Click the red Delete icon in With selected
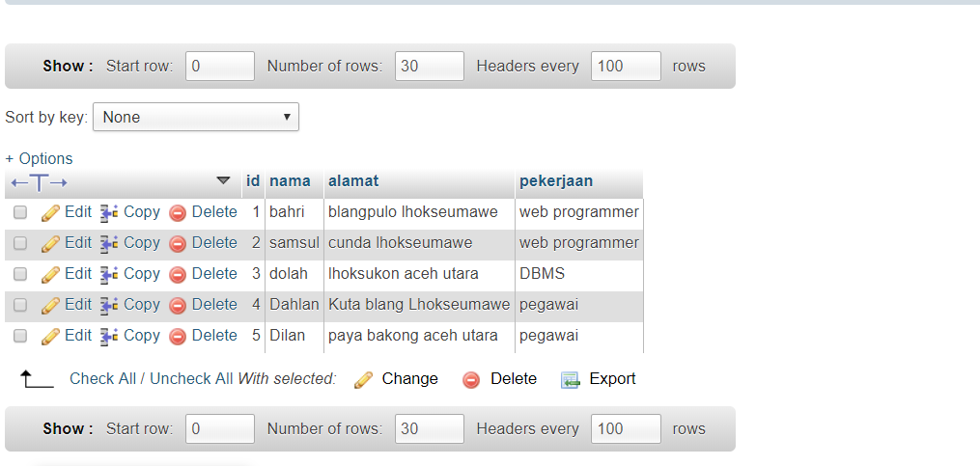Screen dimensions: 980x466 pyautogui.click(x=471, y=379)
